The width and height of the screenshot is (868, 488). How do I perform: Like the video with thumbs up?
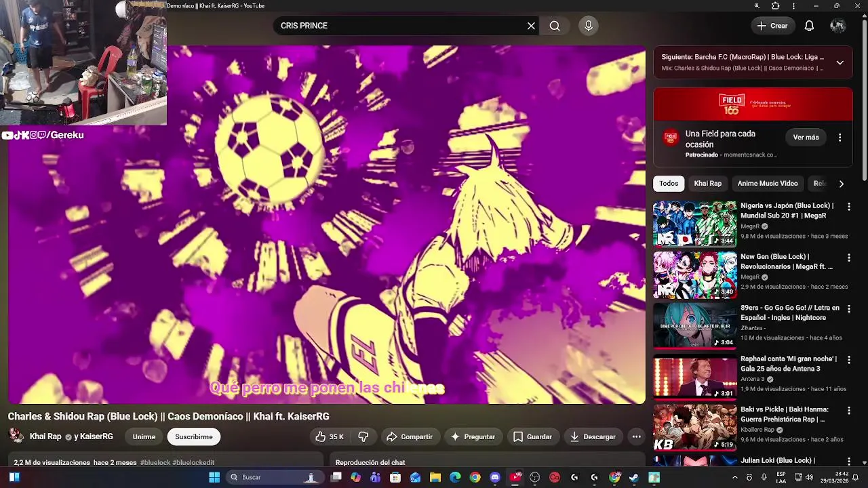click(330, 436)
